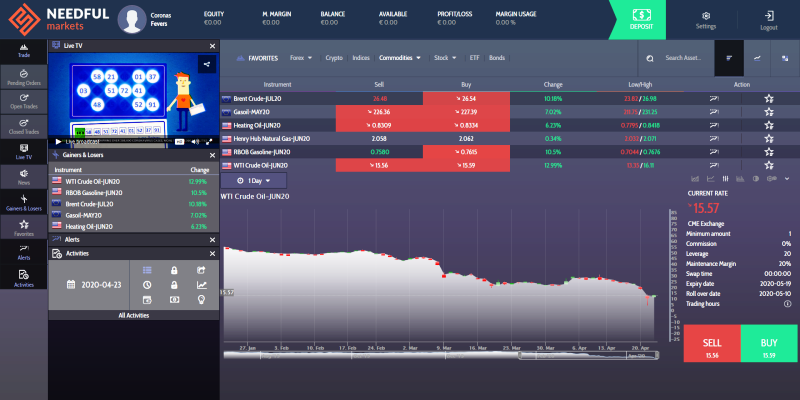Open Favorites in sidebar
800x400 pixels.
point(23,228)
